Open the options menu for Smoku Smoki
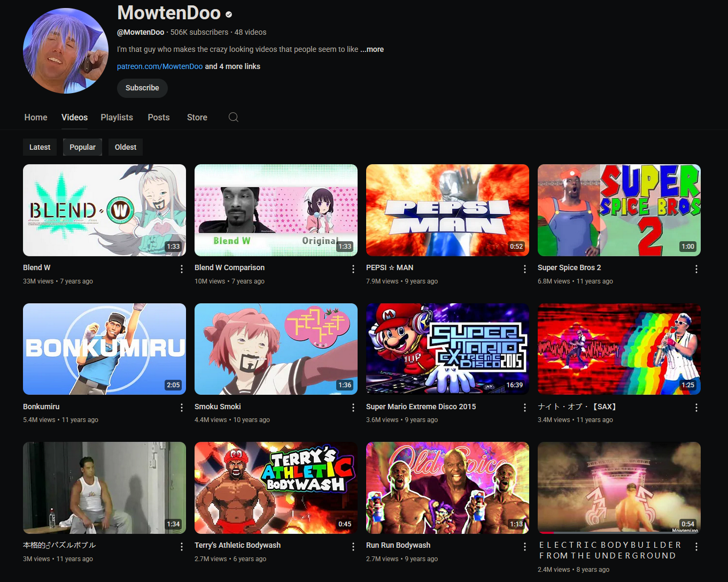 pos(353,408)
